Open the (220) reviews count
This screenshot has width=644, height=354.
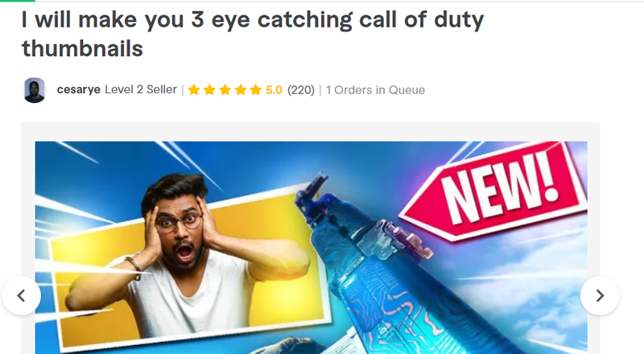pos(301,90)
